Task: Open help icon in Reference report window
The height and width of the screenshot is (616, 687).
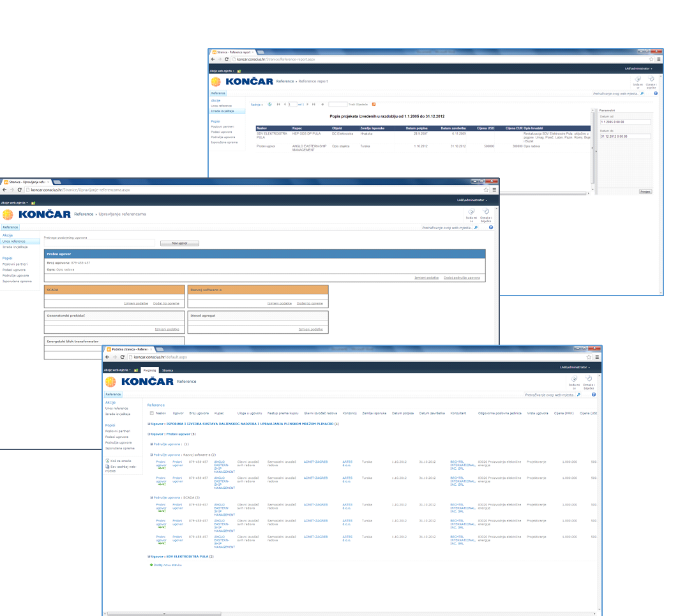Action: pos(656,93)
